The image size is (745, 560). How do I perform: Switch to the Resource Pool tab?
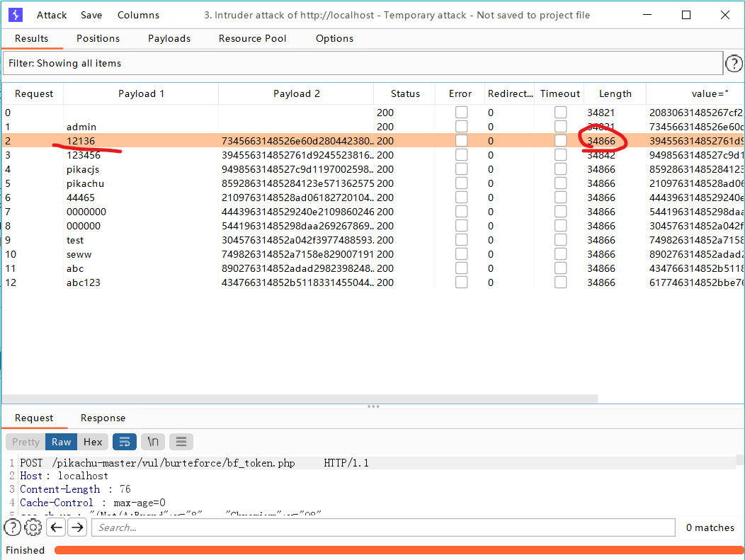click(x=252, y=38)
